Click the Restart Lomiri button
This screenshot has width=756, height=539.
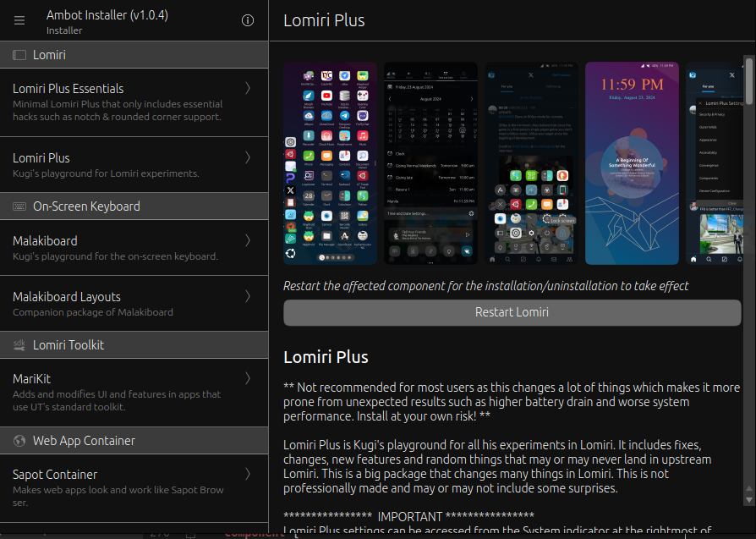[512, 312]
